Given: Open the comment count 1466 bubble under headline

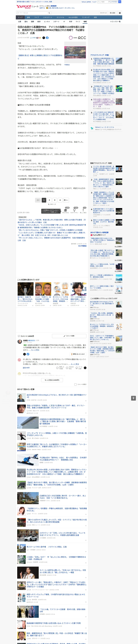Looking at the screenshot, I should 33,38.
